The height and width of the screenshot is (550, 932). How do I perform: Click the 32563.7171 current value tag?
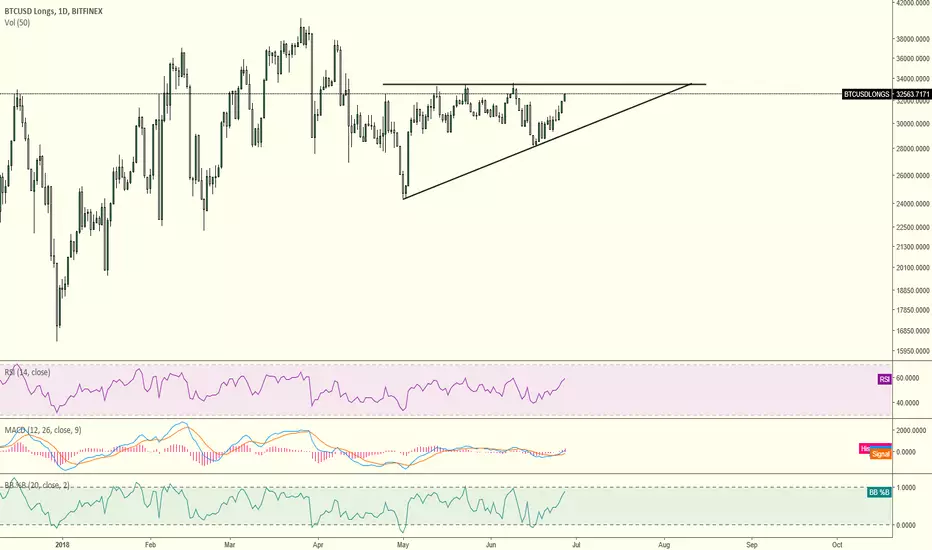(x=912, y=94)
